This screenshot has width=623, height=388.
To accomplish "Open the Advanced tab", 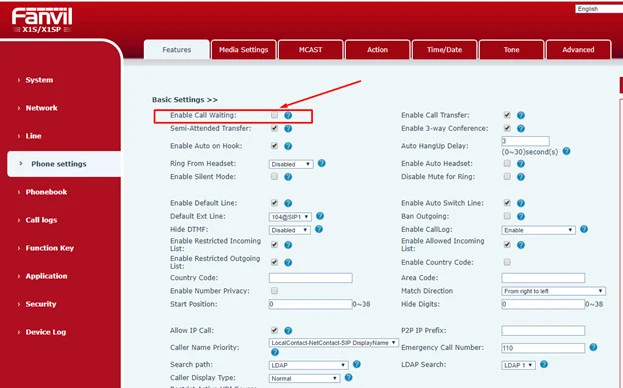I will pyautogui.click(x=578, y=50).
